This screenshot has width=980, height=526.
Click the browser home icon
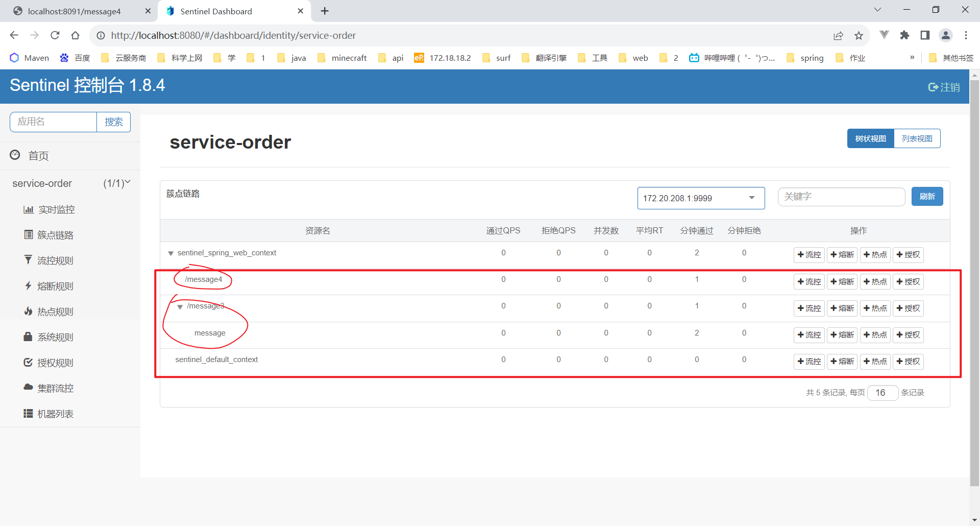point(76,35)
